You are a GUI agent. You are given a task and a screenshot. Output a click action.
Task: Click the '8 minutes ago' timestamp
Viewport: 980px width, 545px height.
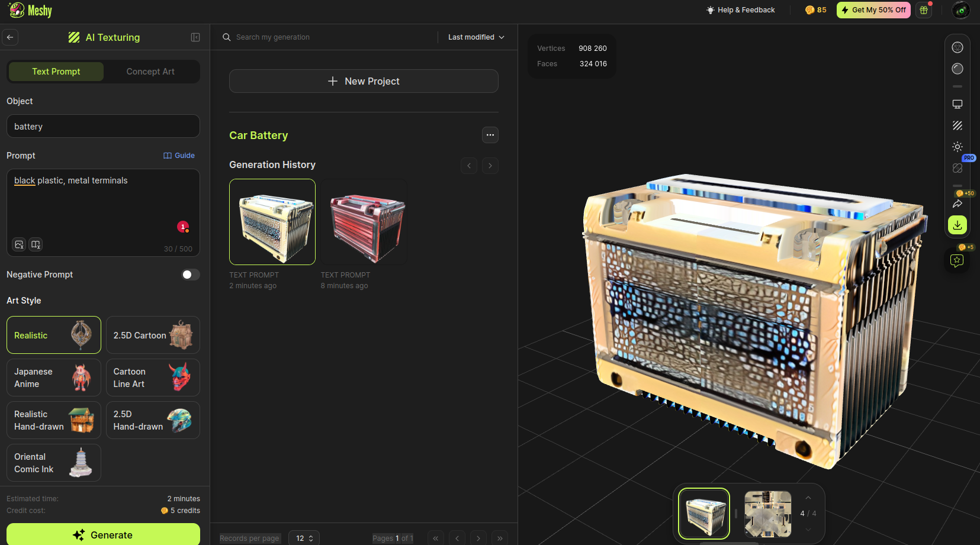345,286
